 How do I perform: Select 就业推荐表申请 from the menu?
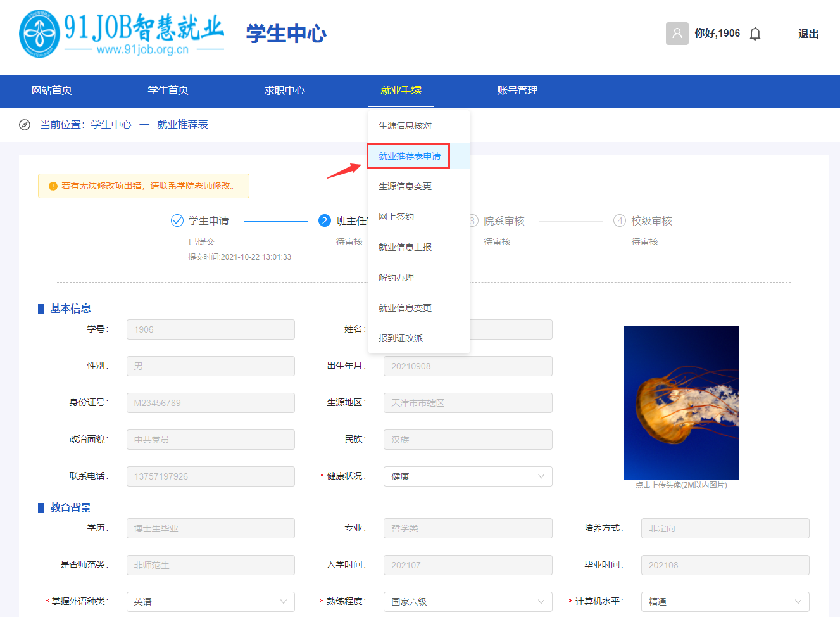[410, 156]
